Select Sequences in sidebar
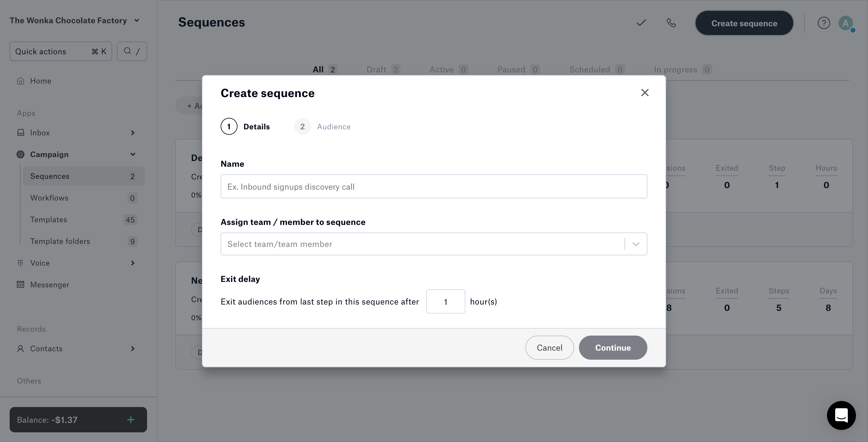The height and width of the screenshot is (442, 868). tap(83, 176)
